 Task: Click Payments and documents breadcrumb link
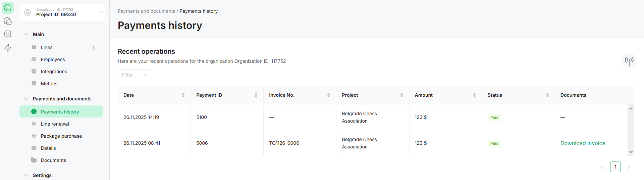[146, 11]
